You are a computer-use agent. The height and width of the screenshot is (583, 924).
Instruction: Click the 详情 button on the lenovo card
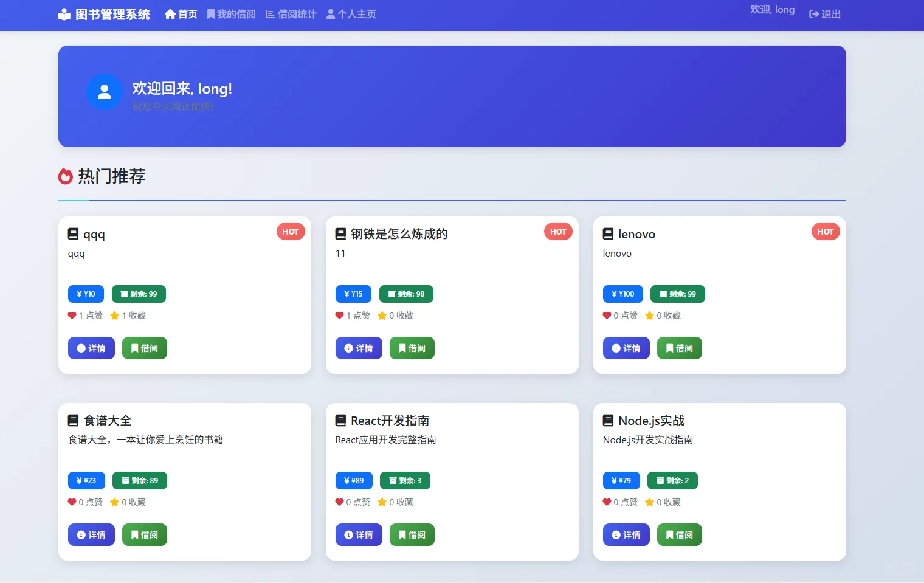click(x=626, y=348)
